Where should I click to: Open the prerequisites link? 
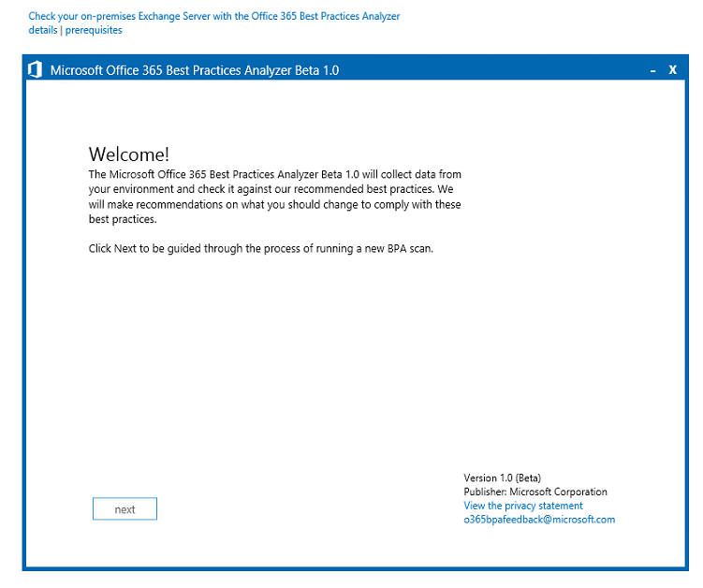click(94, 30)
